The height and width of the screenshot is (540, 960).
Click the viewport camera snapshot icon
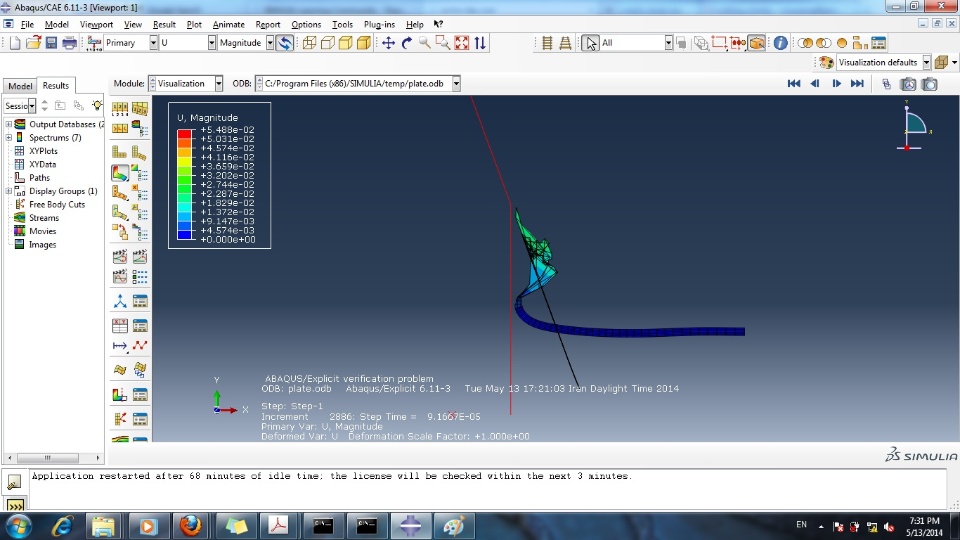(929, 84)
